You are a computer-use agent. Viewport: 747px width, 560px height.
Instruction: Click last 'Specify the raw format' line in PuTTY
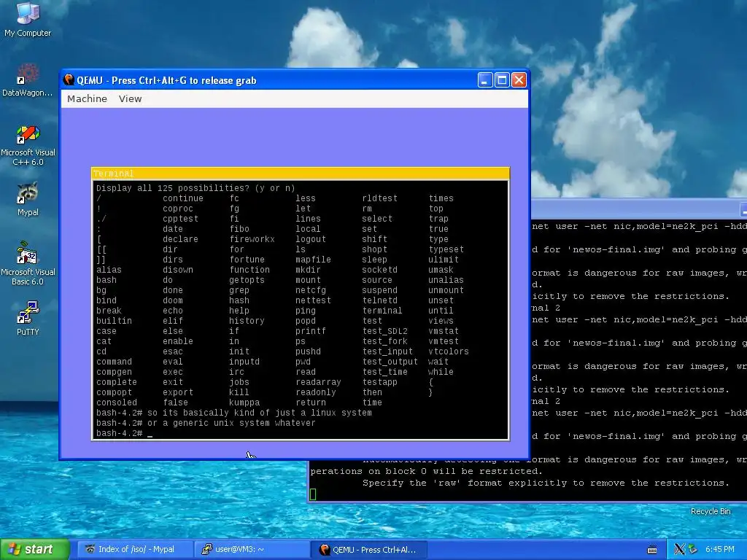coord(546,483)
